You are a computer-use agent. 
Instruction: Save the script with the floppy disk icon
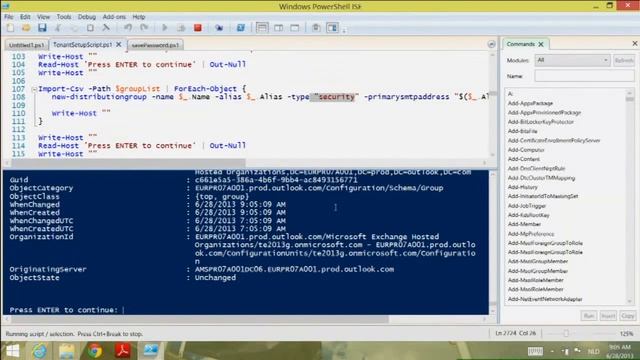tap(42, 28)
